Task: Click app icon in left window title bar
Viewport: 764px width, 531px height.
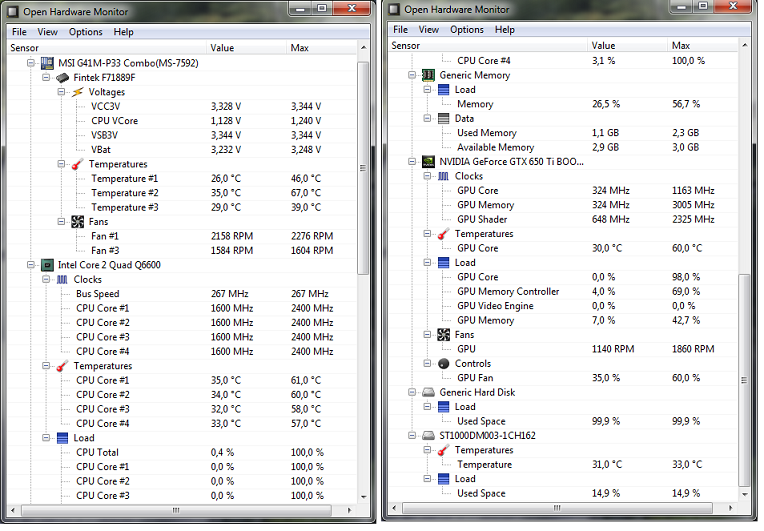Action: coord(12,12)
